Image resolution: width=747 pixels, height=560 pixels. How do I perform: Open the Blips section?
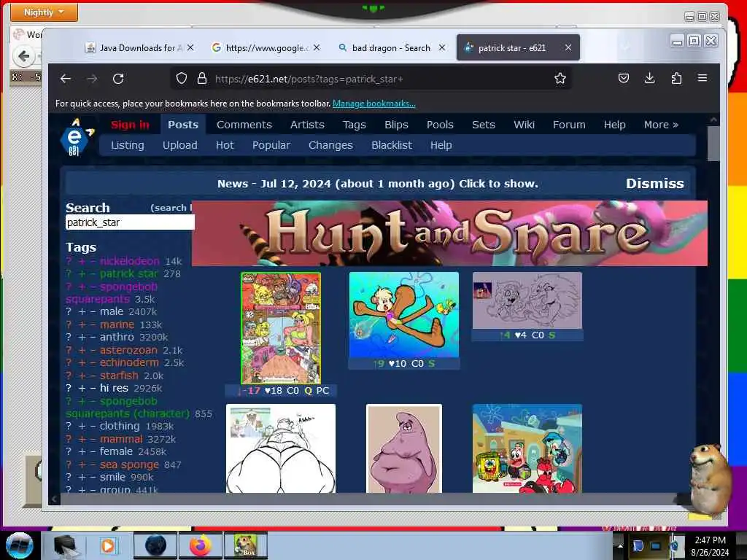point(396,125)
